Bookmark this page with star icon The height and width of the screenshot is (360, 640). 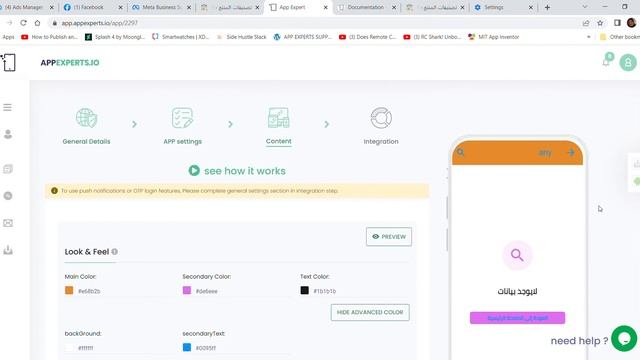[x=600, y=23]
